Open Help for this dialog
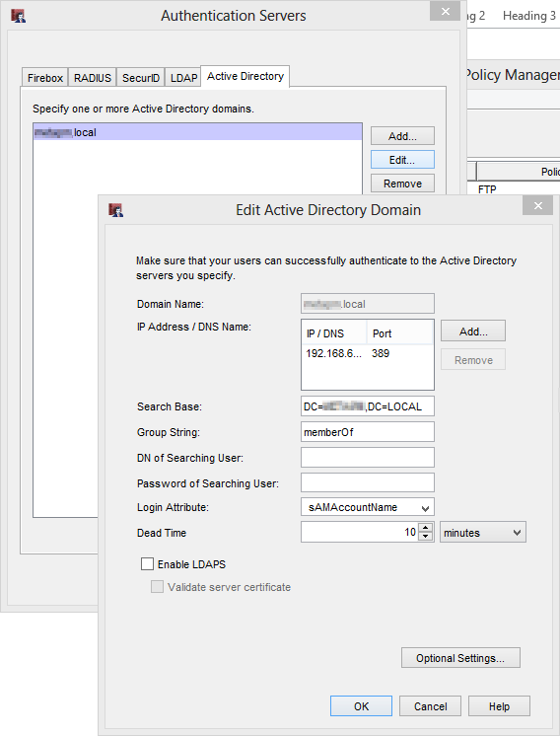Screen dimensions: 560x736 pos(499,706)
